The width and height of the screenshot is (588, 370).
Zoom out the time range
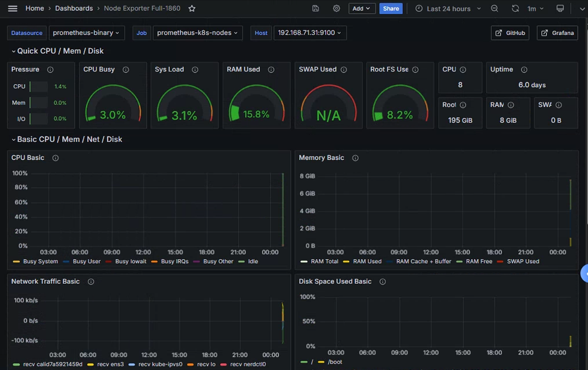click(x=494, y=9)
